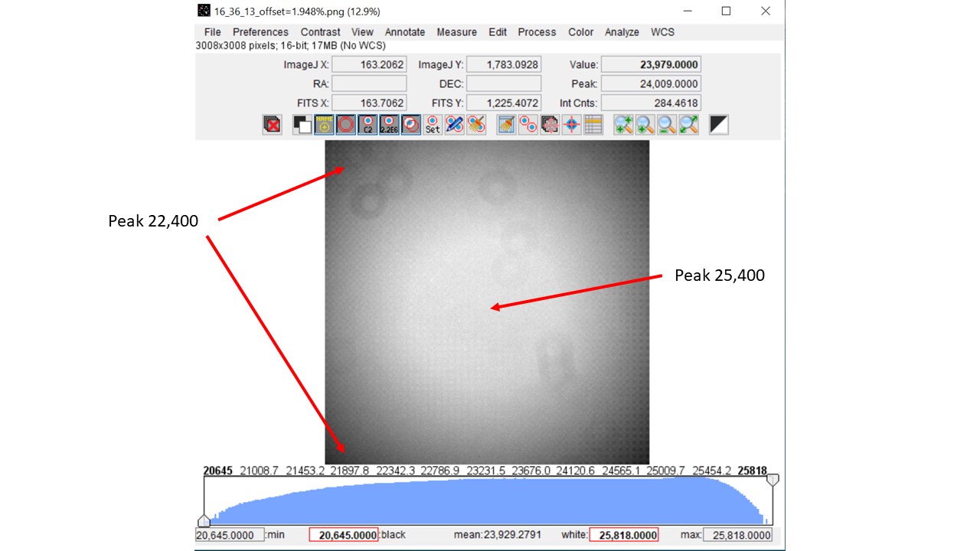Open the stack aligner icon
980x551 pixels.
pyautogui.click(x=550, y=125)
